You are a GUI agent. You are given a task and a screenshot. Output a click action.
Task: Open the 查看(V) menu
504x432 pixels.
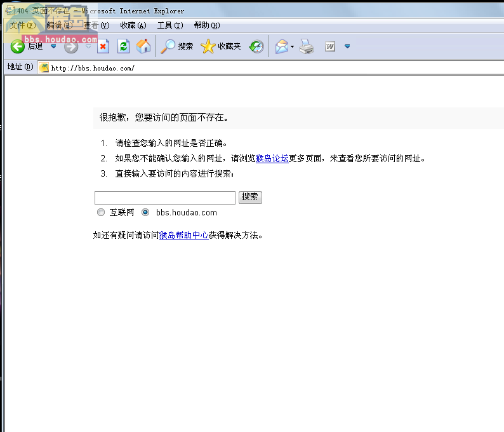(x=96, y=25)
